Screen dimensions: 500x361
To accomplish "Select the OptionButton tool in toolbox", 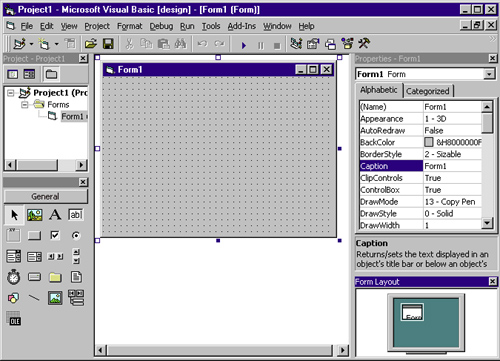I will 76,235.
